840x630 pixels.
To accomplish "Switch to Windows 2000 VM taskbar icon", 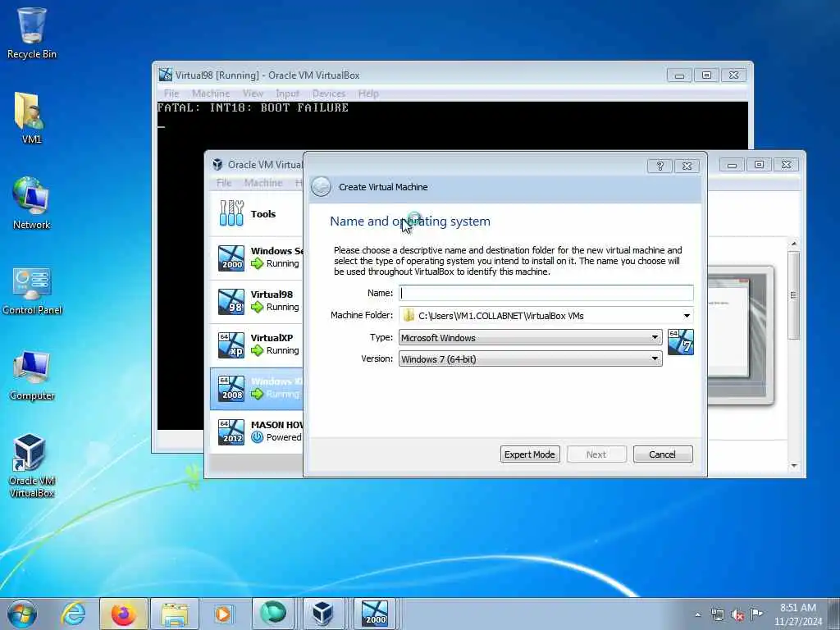I will coord(374,614).
